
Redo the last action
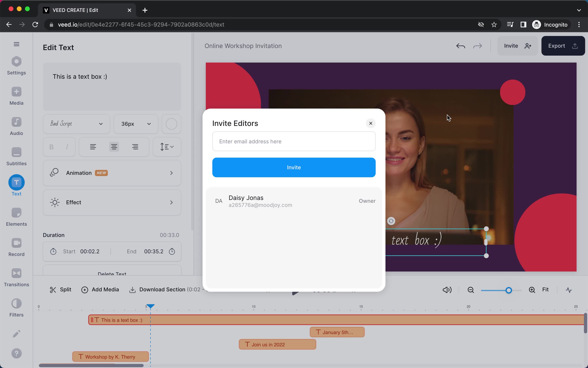(478, 46)
